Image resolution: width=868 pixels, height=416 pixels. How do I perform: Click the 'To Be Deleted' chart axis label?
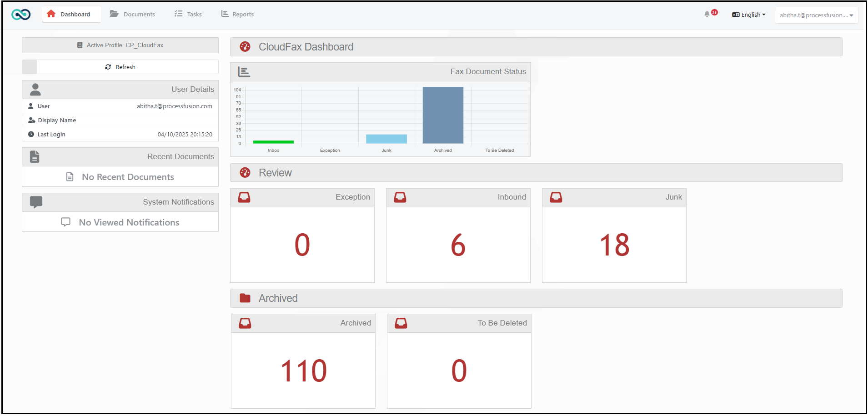coord(499,150)
